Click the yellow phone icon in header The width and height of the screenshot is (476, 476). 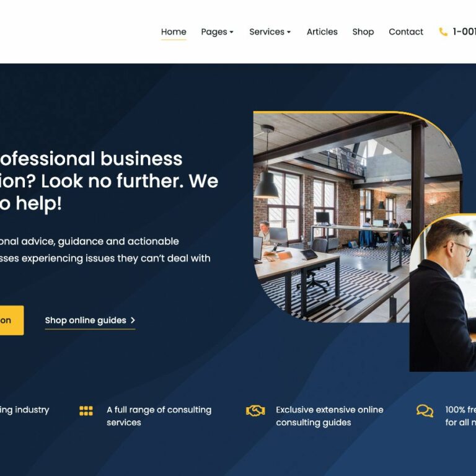tap(443, 32)
